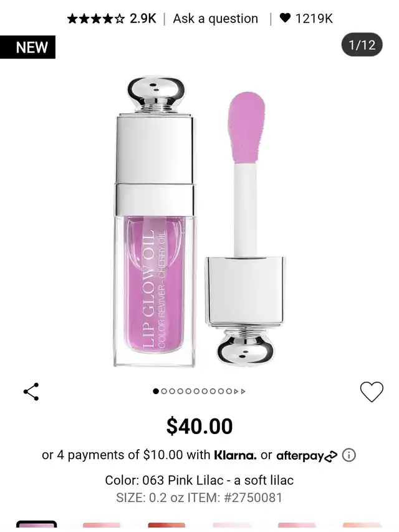Choose the second pink shade swatch
This screenshot has height=532, width=399.
[x=102, y=526]
